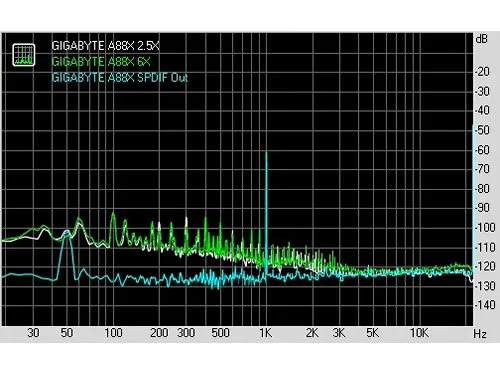This screenshot has height=375, width=500.
Task: Click the '-130' dB axis value
Action: pyautogui.click(x=485, y=286)
